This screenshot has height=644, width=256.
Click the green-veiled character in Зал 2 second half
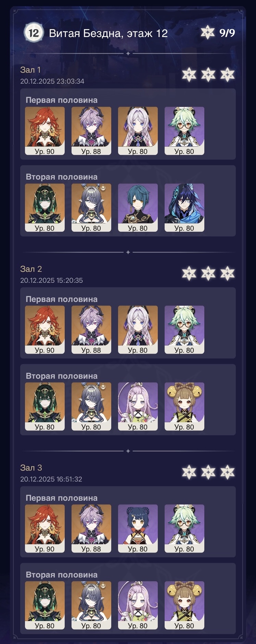coord(45,406)
